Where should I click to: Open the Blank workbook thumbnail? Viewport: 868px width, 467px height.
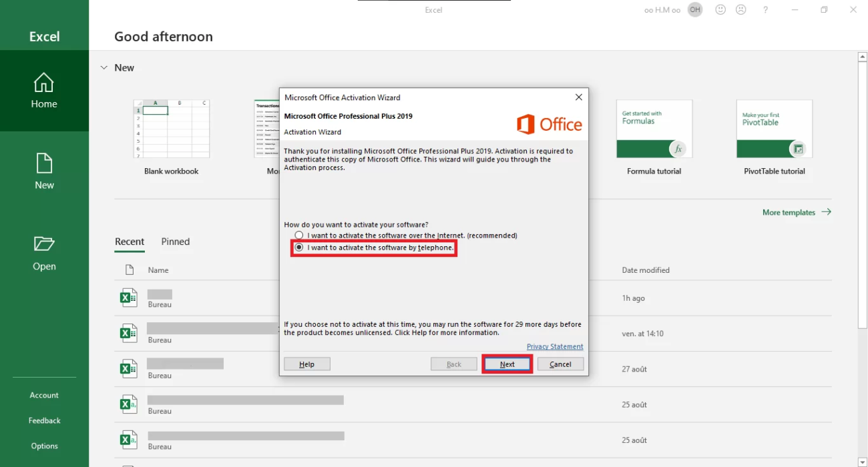[172, 129]
